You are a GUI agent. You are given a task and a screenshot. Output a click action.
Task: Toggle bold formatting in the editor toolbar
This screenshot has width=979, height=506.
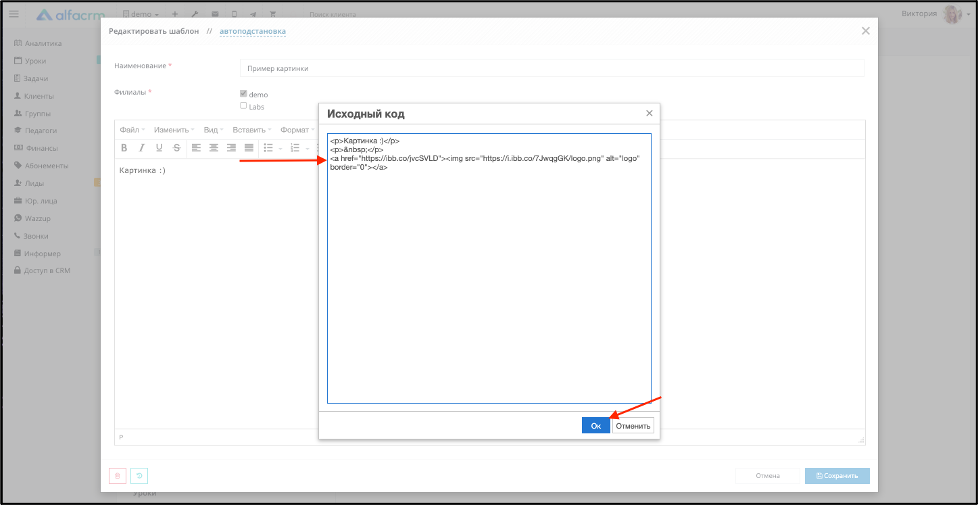pyautogui.click(x=124, y=148)
